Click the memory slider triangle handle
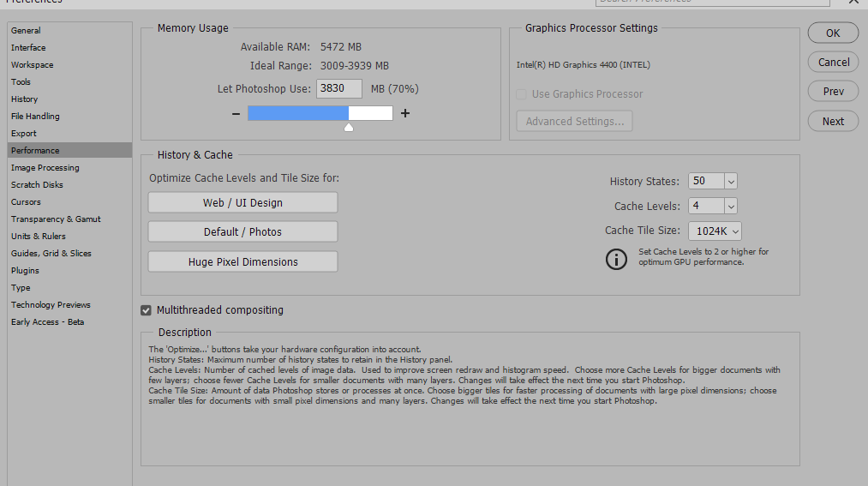 [x=349, y=128]
